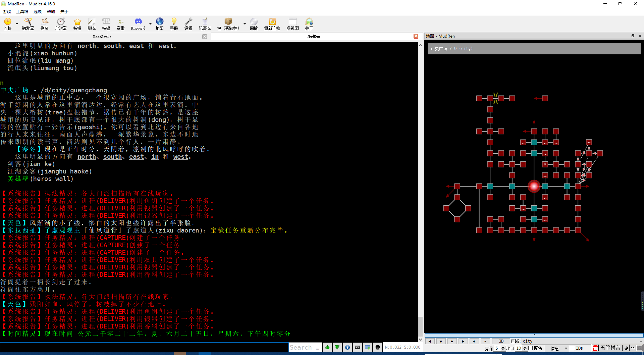Toggle the Map (地图) toolbar icon

(160, 24)
